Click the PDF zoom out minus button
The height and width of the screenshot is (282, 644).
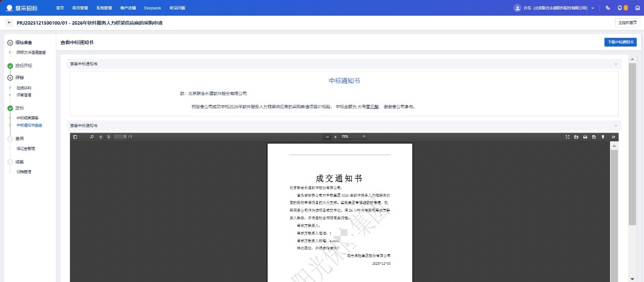(328, 137)
